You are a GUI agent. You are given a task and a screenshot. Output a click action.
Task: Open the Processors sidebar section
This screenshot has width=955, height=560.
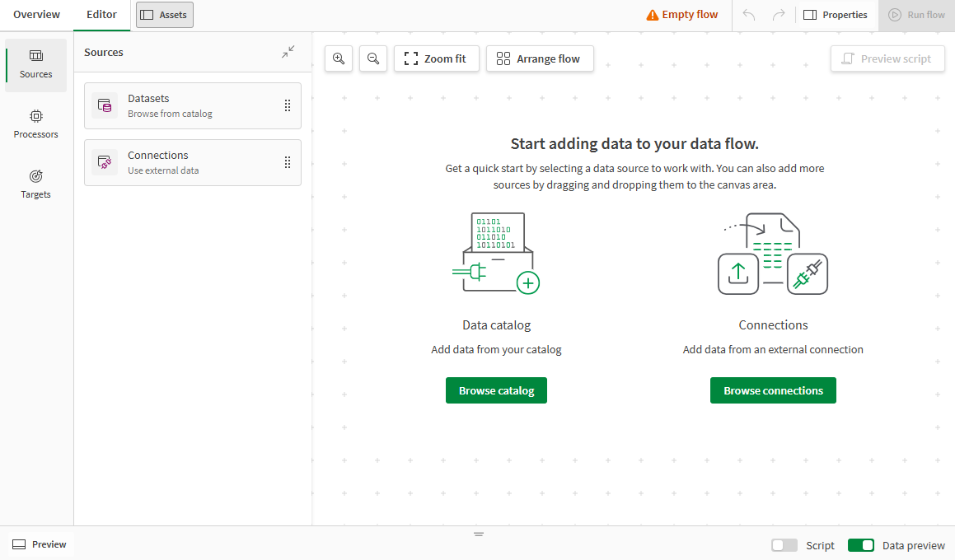(x=36, y=124)
